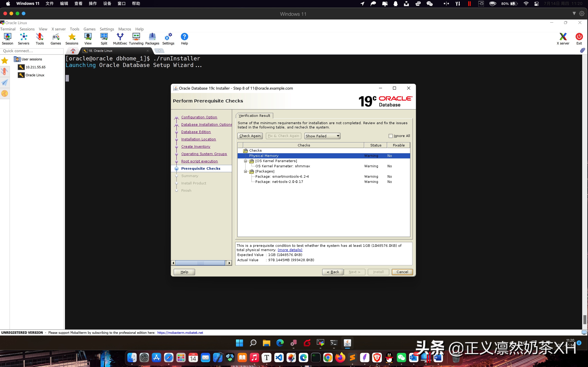The height and width of the screenshot is (367, 588).
Task: Open the Terminal menu
Action: tap(8, 29)
